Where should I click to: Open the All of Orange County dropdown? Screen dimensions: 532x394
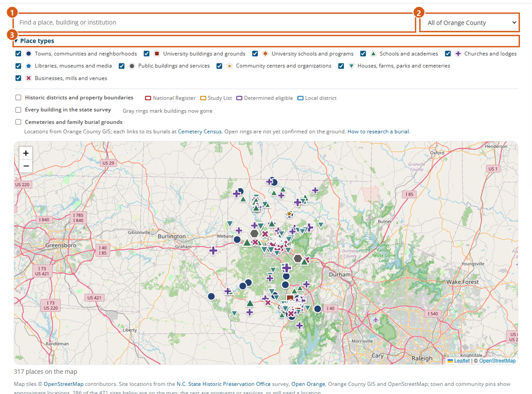[470, 23]
